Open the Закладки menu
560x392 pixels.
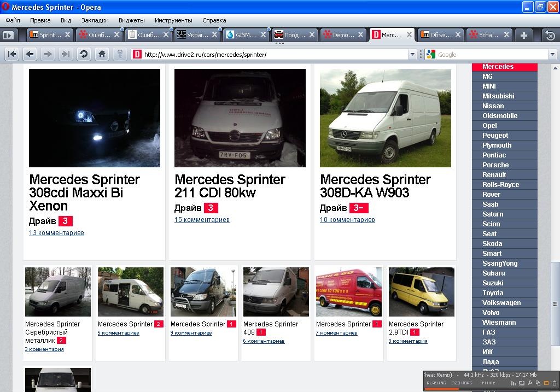click(95, 20)
